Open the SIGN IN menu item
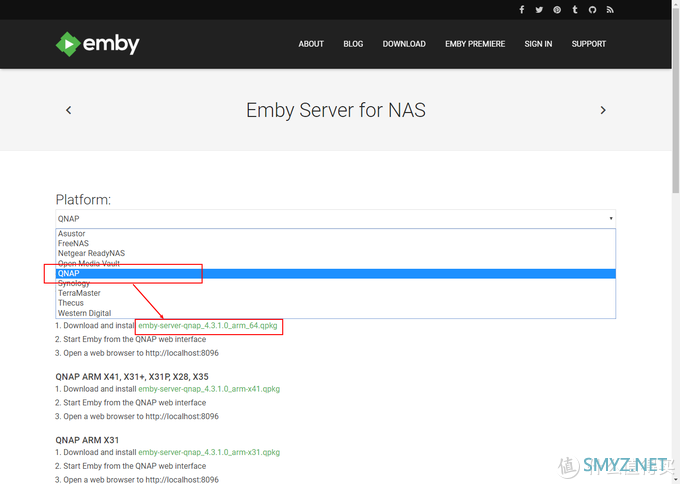This screenshot has height=484, width=680. pos(538,44)
